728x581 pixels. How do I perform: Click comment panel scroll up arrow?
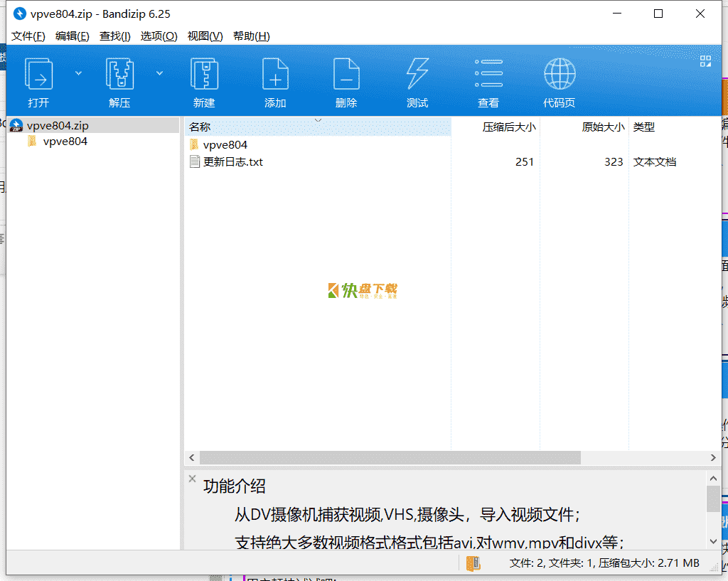tap(713, 478)
